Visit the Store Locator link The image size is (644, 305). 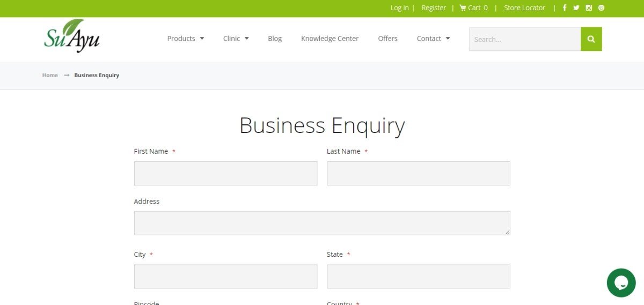[524, 8]
